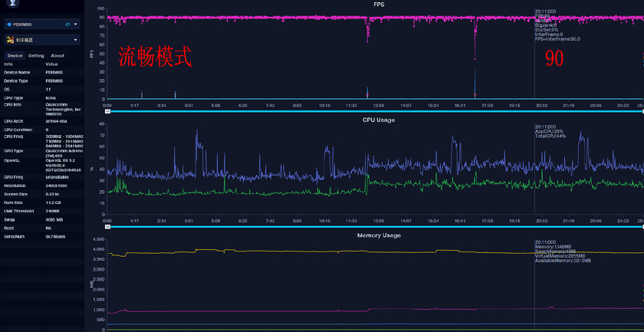Expand the 和平精英 app dropdown arrow
The width and height of the screenshot is (644, 332).
76,40
